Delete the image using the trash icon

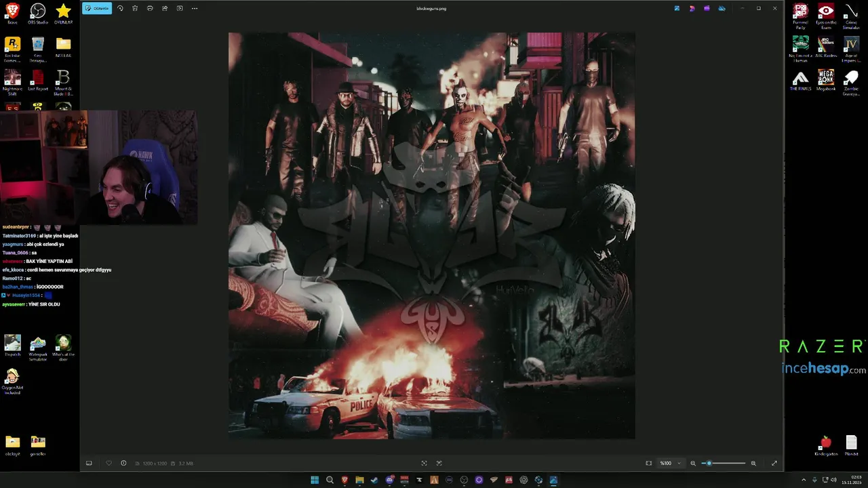pos(135,8)
